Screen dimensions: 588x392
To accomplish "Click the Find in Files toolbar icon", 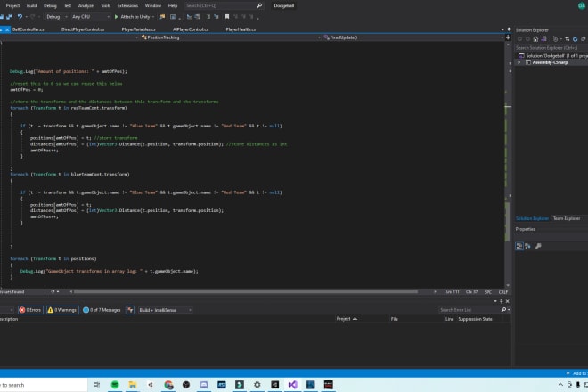I will (162, 17).
